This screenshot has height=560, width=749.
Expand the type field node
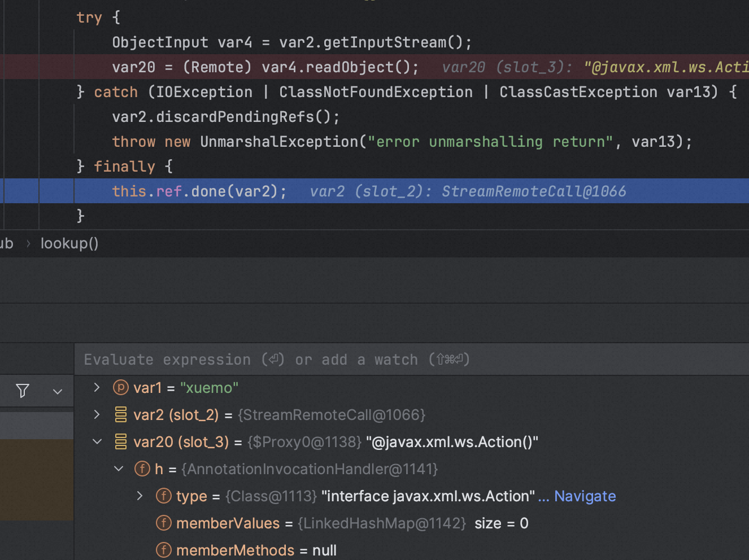140,496
